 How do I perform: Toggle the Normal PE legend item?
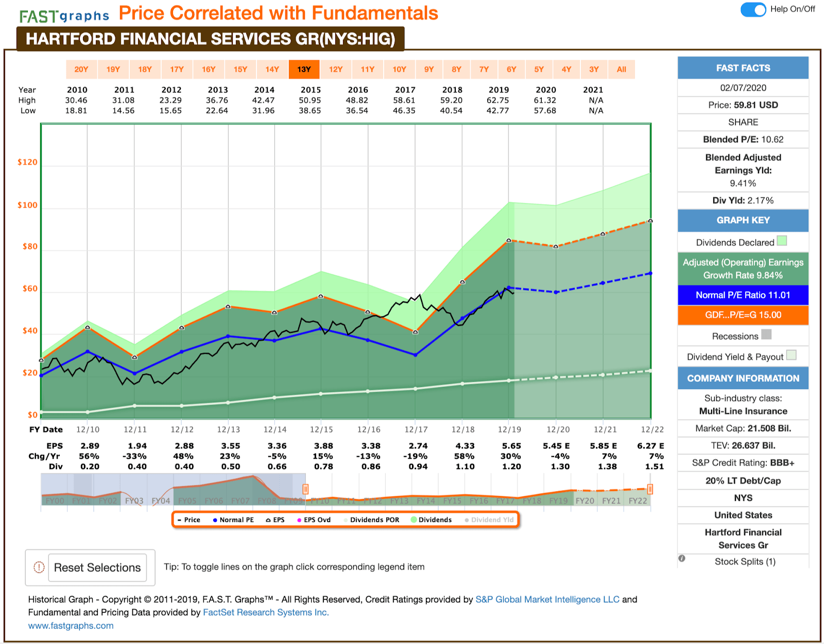click(x=233, y=520)
